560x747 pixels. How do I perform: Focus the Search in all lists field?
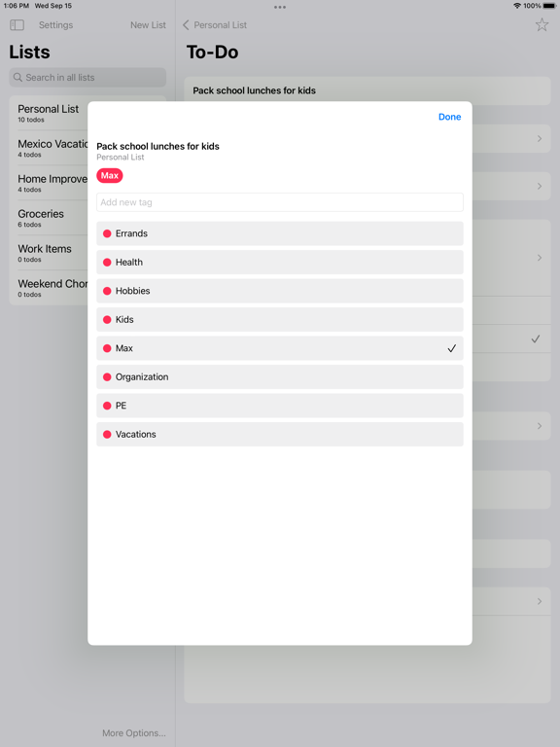[87, 77]
